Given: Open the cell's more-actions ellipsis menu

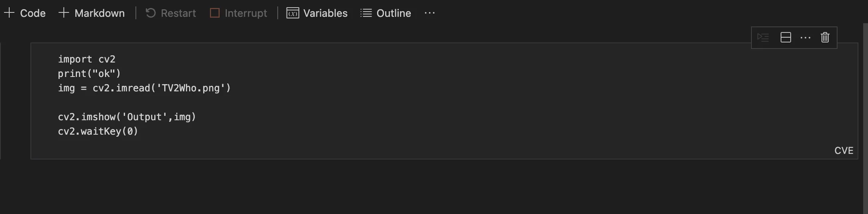Looking at the screenshot, I should pos(805,38).
